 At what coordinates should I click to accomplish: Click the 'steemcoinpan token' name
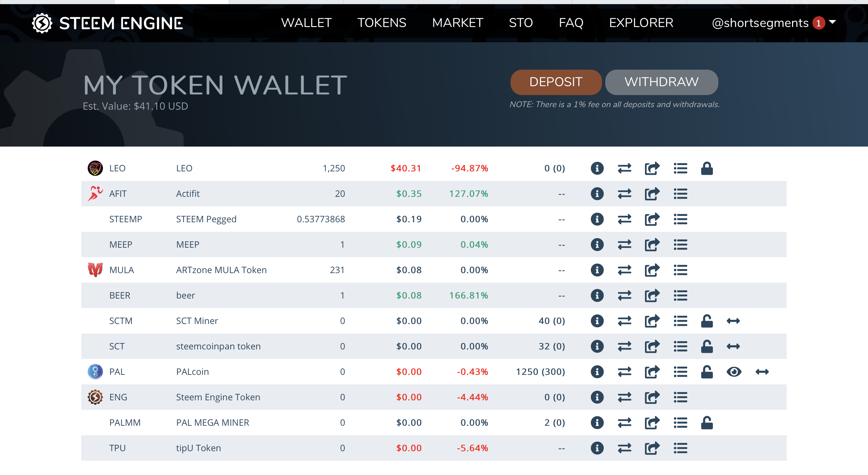[218, 346]
